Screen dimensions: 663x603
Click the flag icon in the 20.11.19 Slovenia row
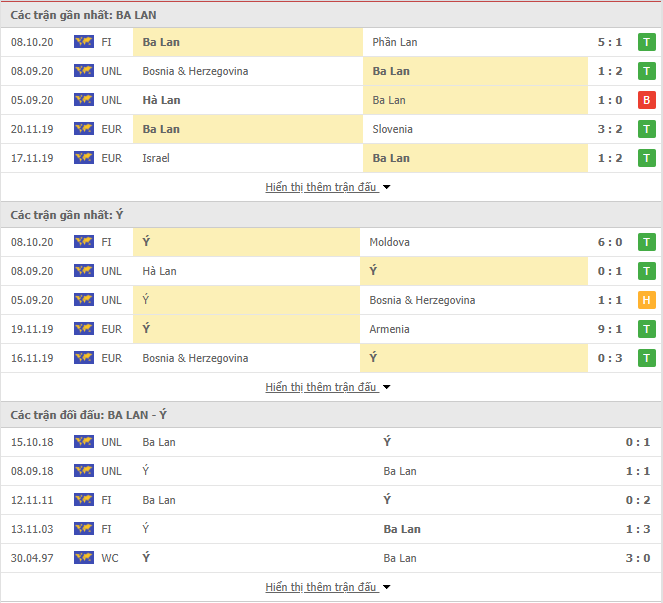tap(84, 129)
